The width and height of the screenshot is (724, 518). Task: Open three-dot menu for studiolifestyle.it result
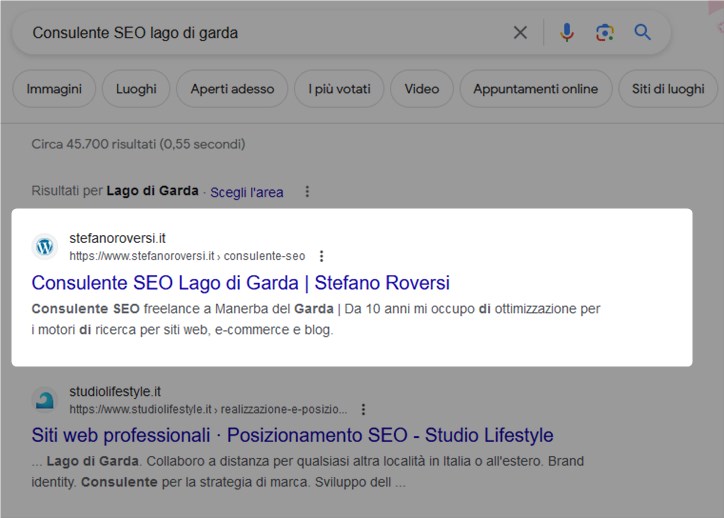(363, 410)
